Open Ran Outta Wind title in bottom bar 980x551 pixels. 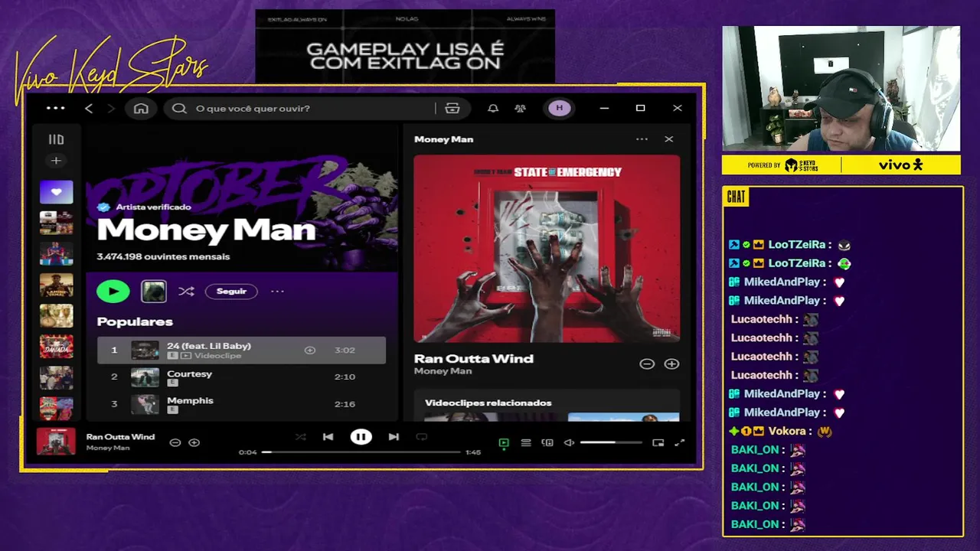click(120, 437)
